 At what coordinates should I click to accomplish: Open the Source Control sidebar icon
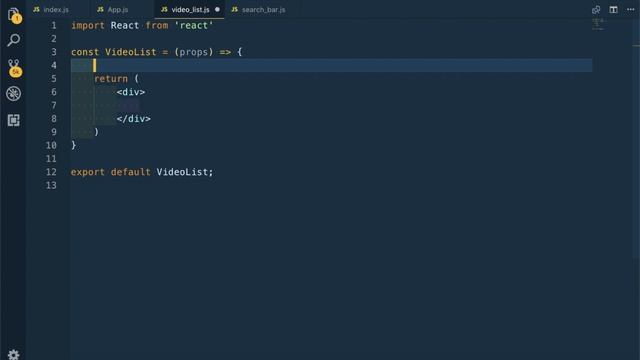[14, 67]
